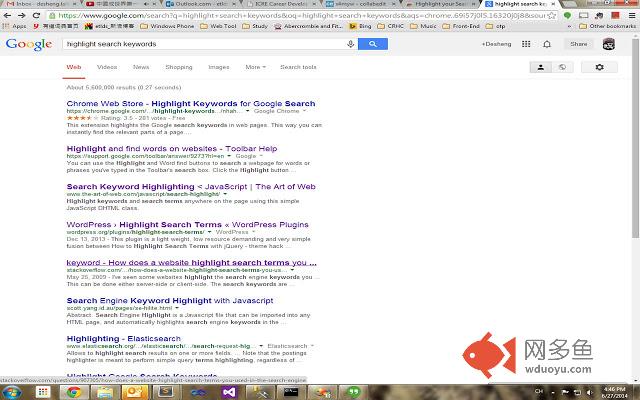Image resolution: width=640 pixels, height=400 pixels.
Task: Open the +Desheng profile link
Action: [496, 44]
